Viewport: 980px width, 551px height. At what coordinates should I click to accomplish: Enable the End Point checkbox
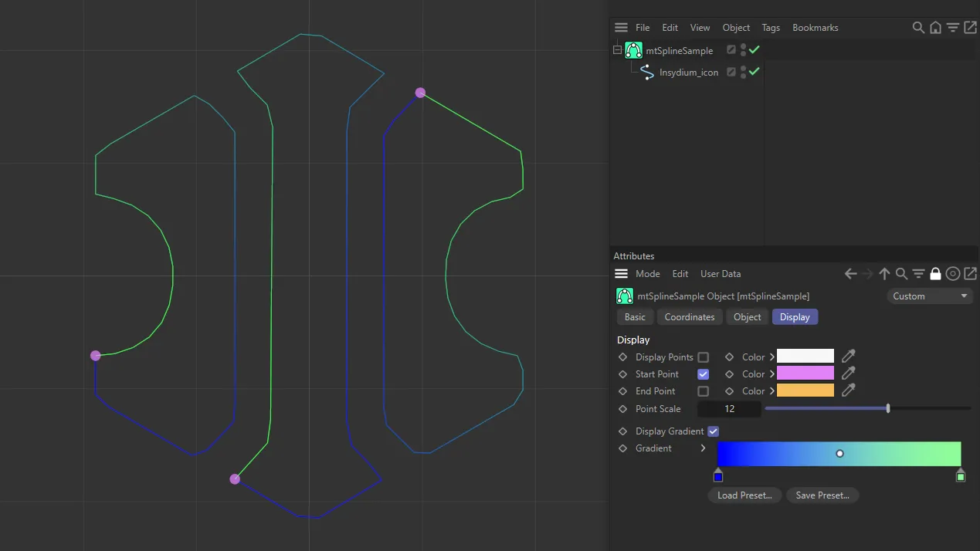point(703,390)
